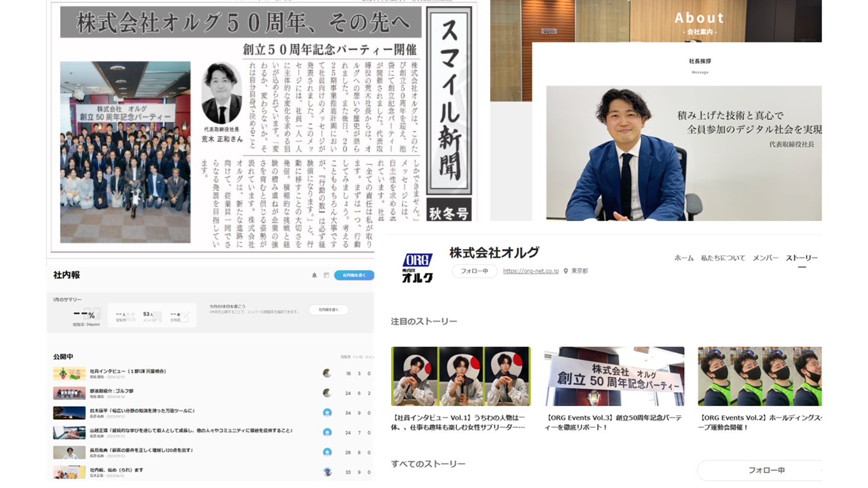Click the blue 社内報を書く button in header

pyautogui.click(x=354, y=275)
